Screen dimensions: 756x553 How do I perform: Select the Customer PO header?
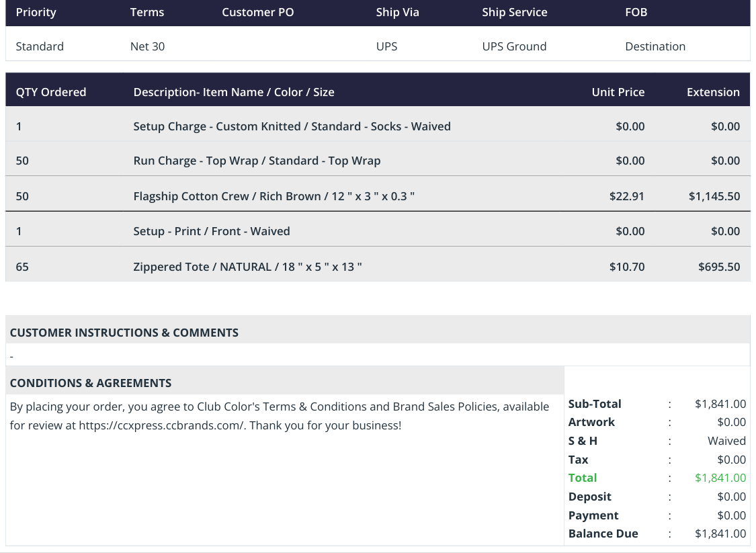coord(257,12)
